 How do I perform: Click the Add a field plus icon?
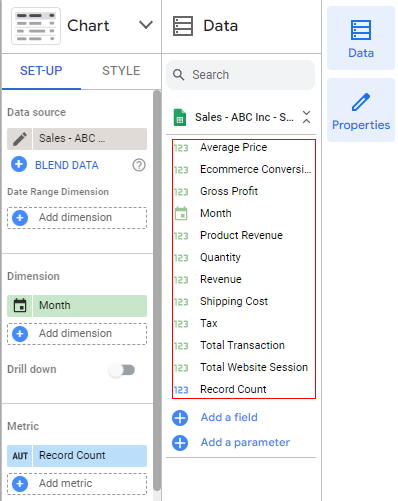point(180,418)
